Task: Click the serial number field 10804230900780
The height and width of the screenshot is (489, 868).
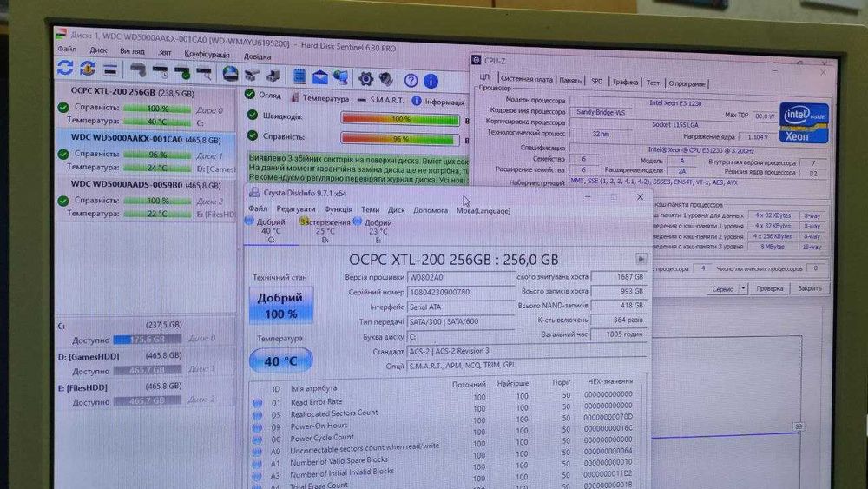Action: [461, 292]
